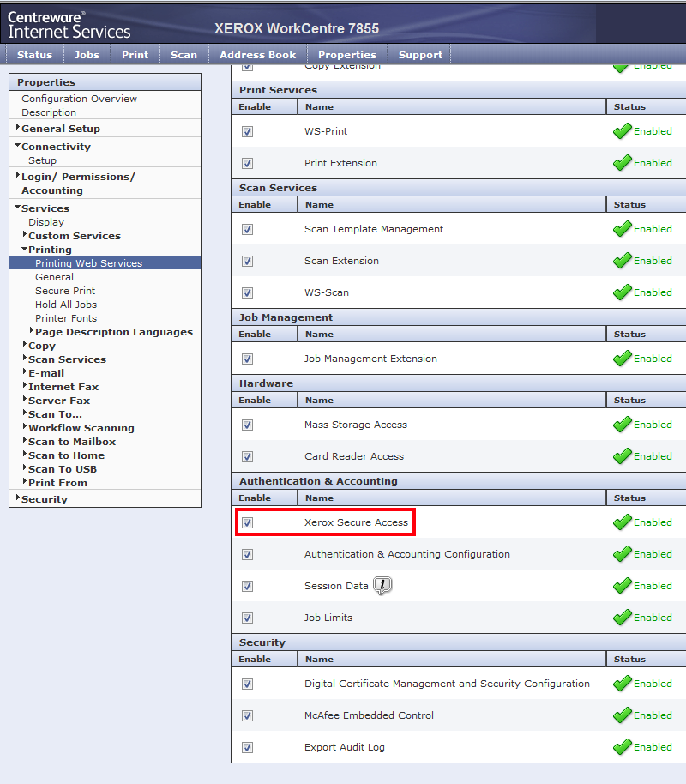Toggle McAfee Embedded Control checkbox
The width and height of the screenshot is (686, 784).
click(x=247, y=715)
